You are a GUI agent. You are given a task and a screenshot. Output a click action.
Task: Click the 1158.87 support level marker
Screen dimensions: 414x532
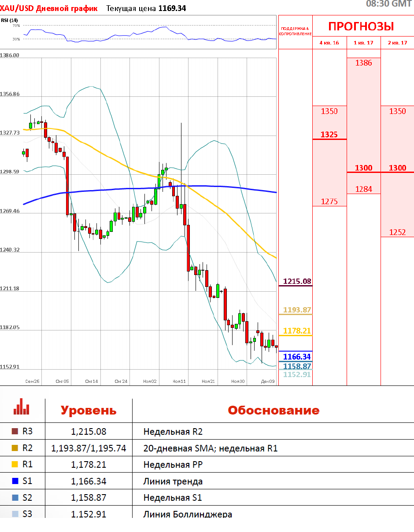(x=297, y=366)
